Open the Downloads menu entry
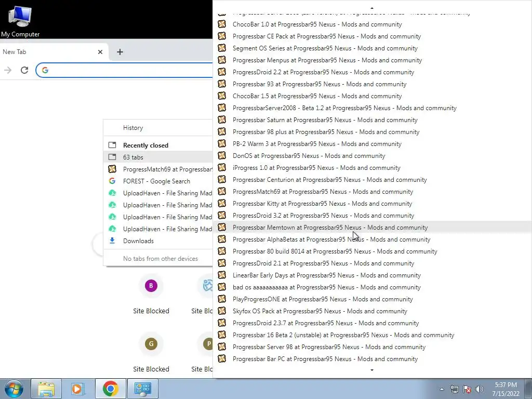The width and height of the screenshot is (532, 399). (158, 241)
